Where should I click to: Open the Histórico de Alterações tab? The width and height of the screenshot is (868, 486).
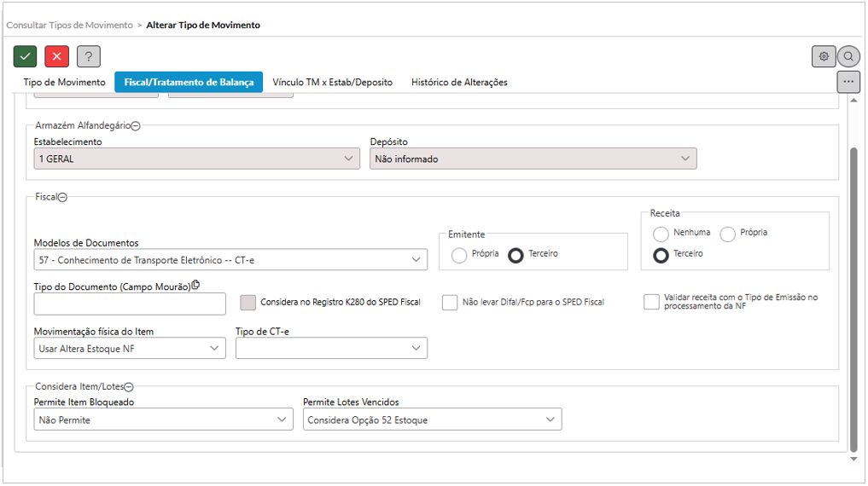click(x=459, y=83)
